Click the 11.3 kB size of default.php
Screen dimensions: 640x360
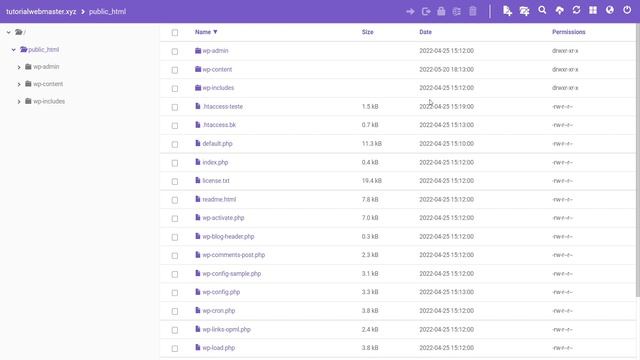click(371, 144)
